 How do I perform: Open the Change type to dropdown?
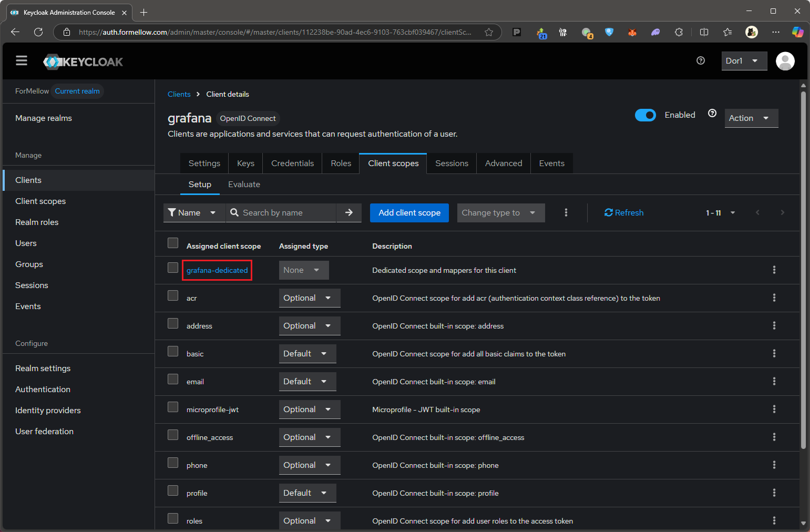point(500,212)
